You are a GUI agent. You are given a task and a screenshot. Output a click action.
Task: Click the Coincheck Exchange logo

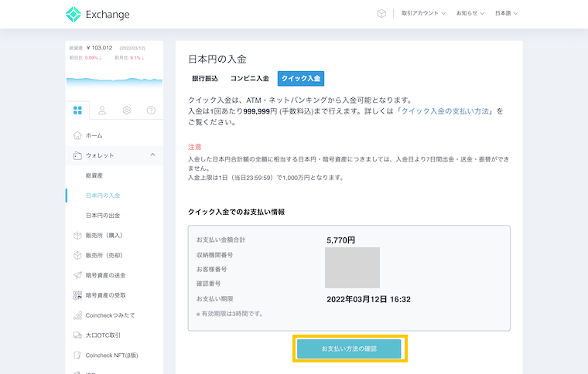click(x=97, y=14)
